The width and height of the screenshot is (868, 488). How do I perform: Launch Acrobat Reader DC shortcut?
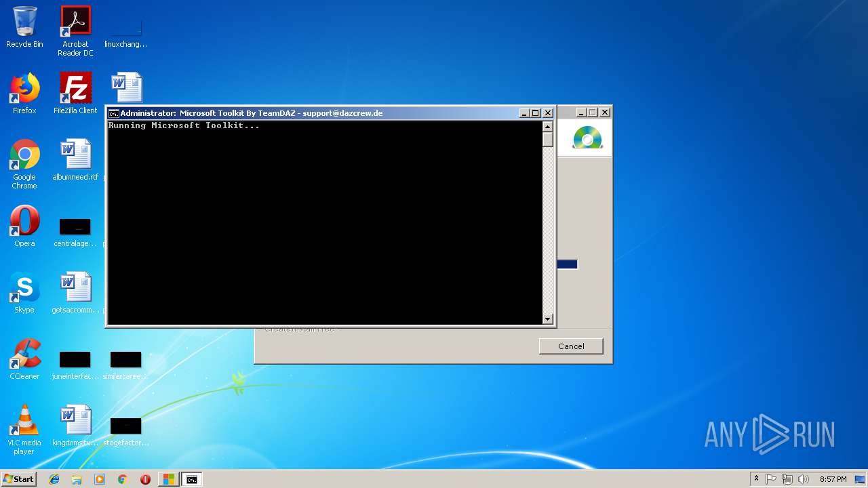(75, 31)
